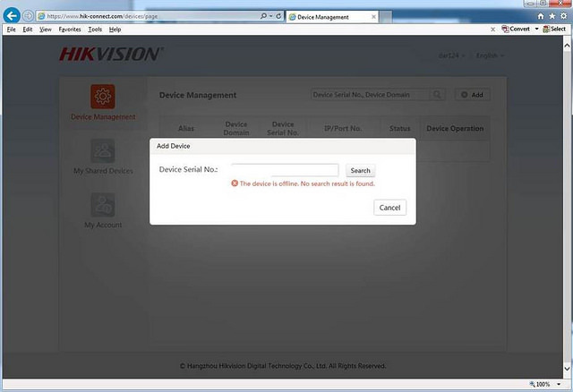Click the Convert toolbar button
This screenshot has width=573, height=392.
pyautogui.click(x=516, y=29)
